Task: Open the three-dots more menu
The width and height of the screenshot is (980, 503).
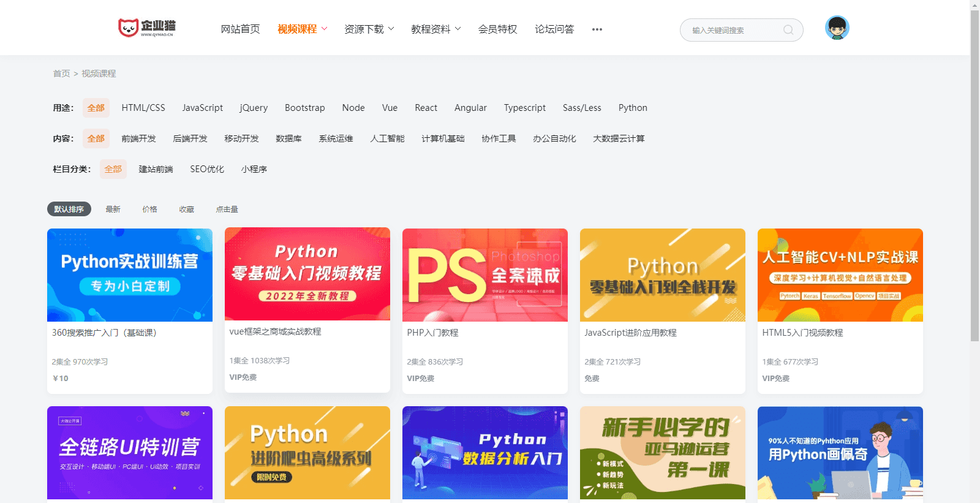Action: pos(597,29)
